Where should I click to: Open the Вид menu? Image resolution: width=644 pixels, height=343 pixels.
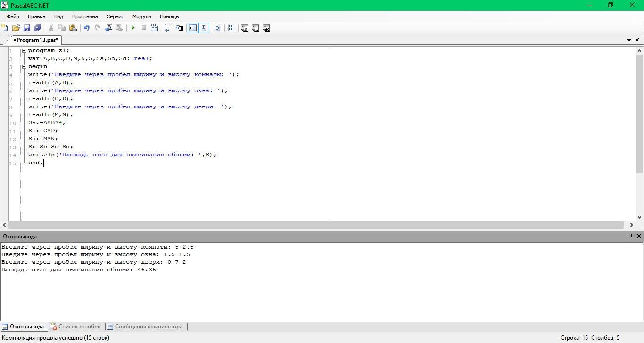pos(58,16)
